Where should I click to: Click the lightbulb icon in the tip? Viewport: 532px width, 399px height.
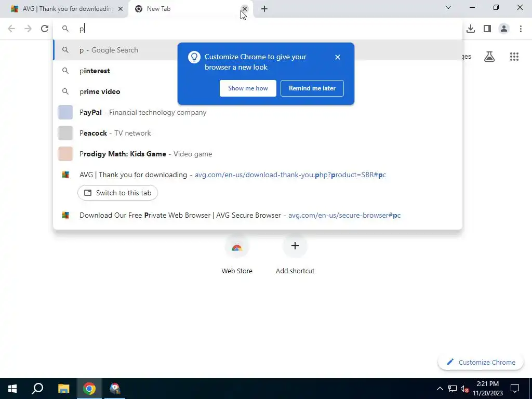pyautogui.click(x=194, y=57)
